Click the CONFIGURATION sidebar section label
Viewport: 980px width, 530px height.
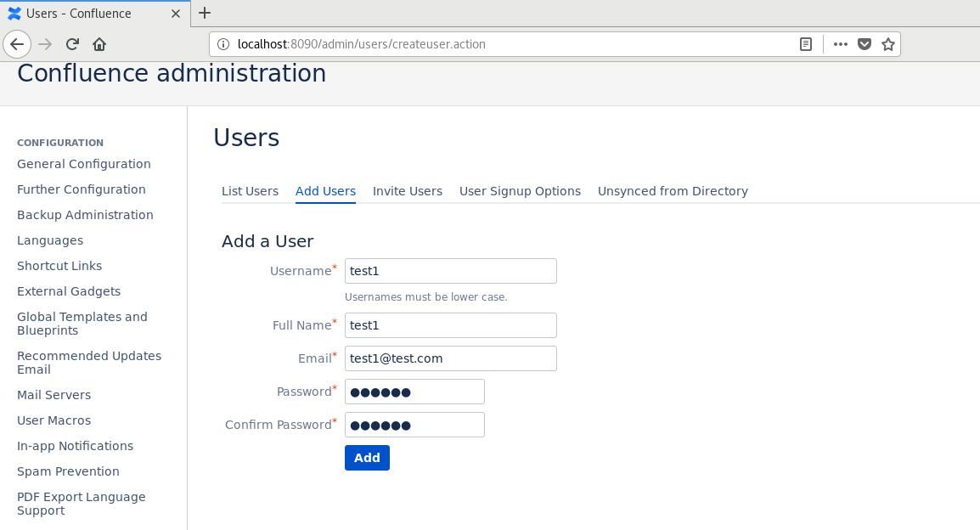60,143
